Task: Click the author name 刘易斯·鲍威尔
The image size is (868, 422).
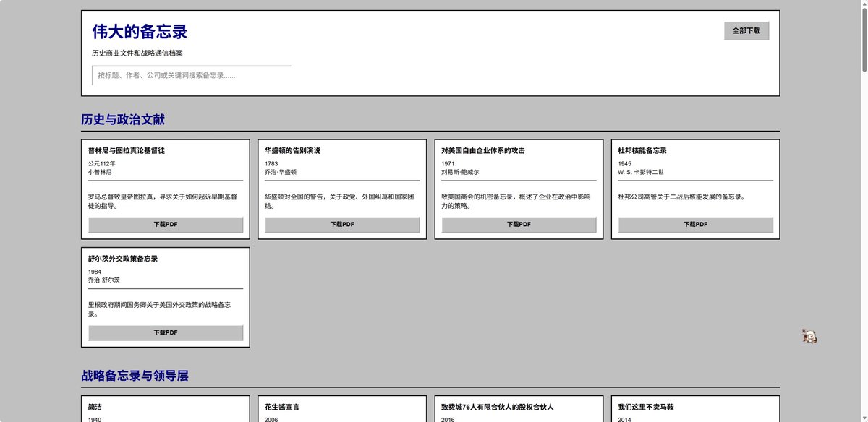Action: coord(460,173)
